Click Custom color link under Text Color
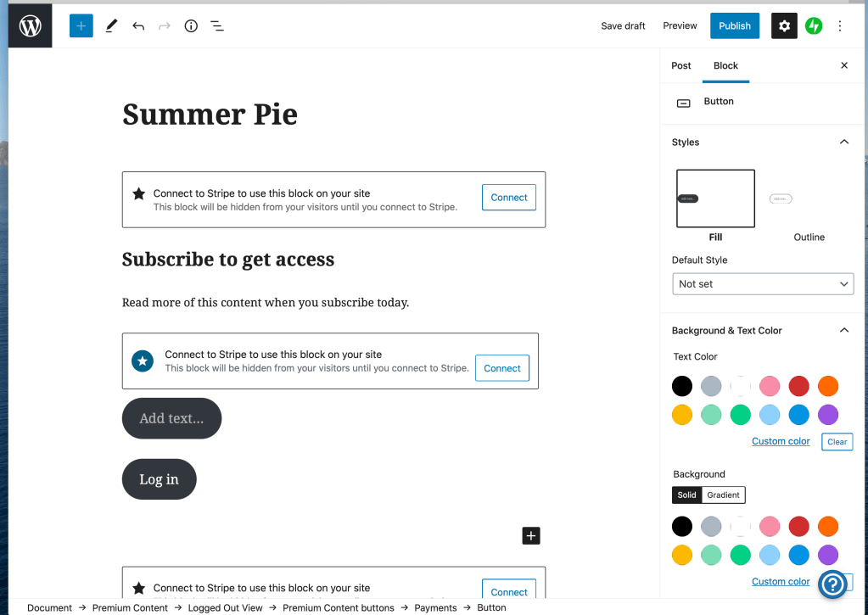Viewport: 868px width, 615px height. click(x=781, y=441)
